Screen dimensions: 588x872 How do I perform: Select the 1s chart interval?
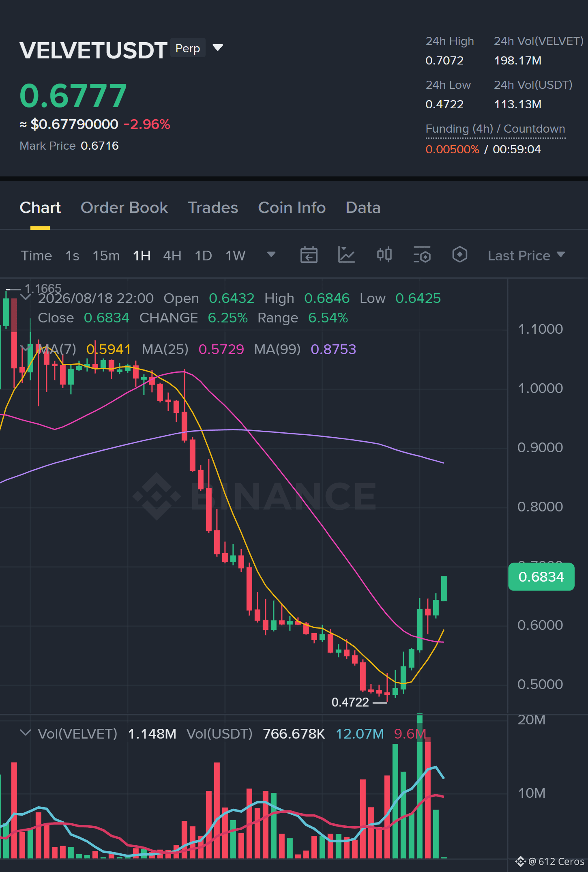click(72, 256)
